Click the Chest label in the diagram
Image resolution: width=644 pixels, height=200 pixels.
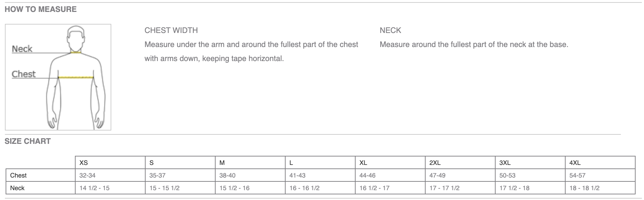(24, 74)
